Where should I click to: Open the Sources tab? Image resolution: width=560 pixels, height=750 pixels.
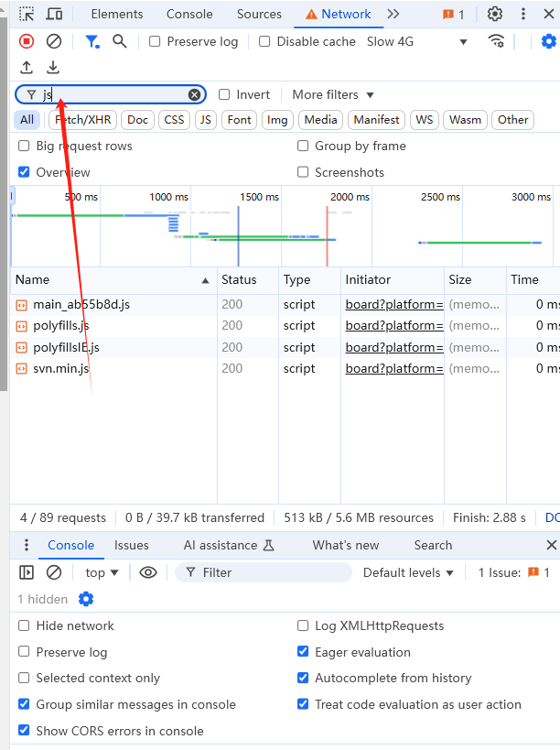coord(259,15)
